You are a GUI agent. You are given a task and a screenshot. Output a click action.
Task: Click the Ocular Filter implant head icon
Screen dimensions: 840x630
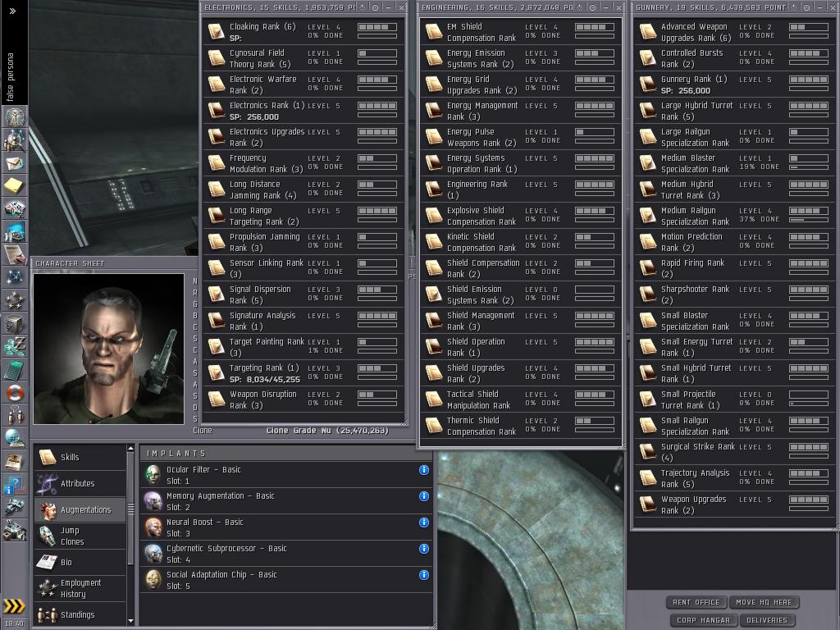pos(153,475)
